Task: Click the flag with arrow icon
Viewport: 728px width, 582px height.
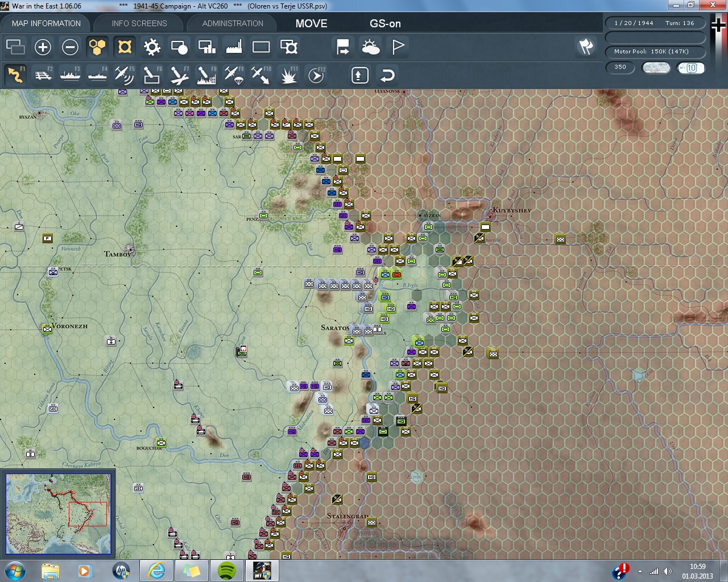Action: coord(343,47)
